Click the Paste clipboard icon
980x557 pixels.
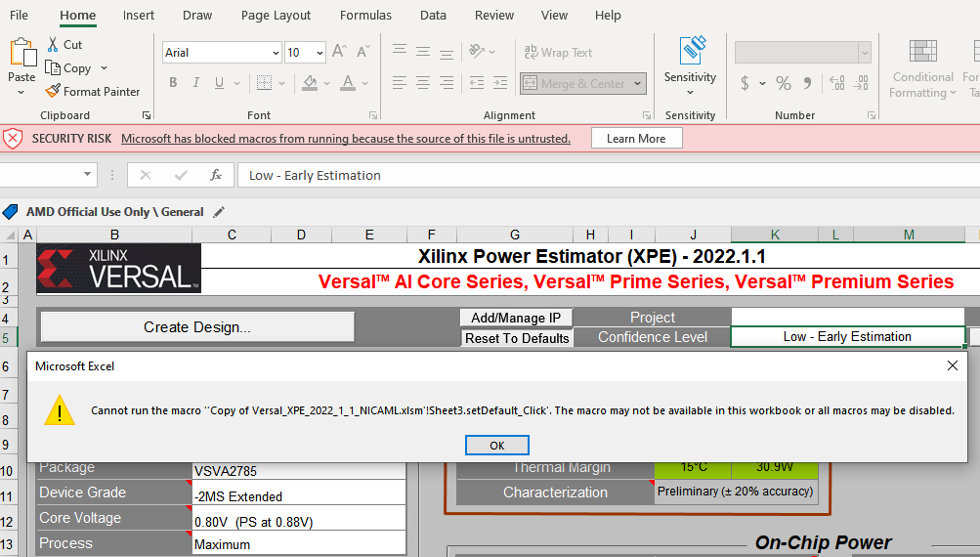21,55
